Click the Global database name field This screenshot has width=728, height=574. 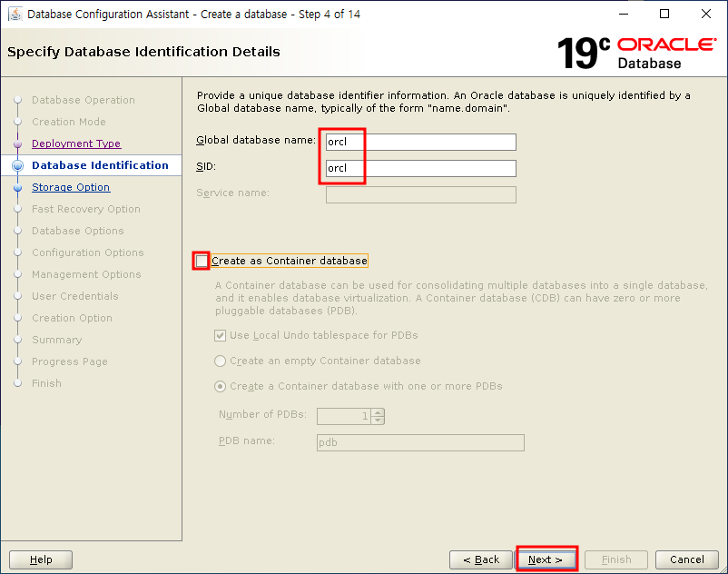[x=420, y=142]
